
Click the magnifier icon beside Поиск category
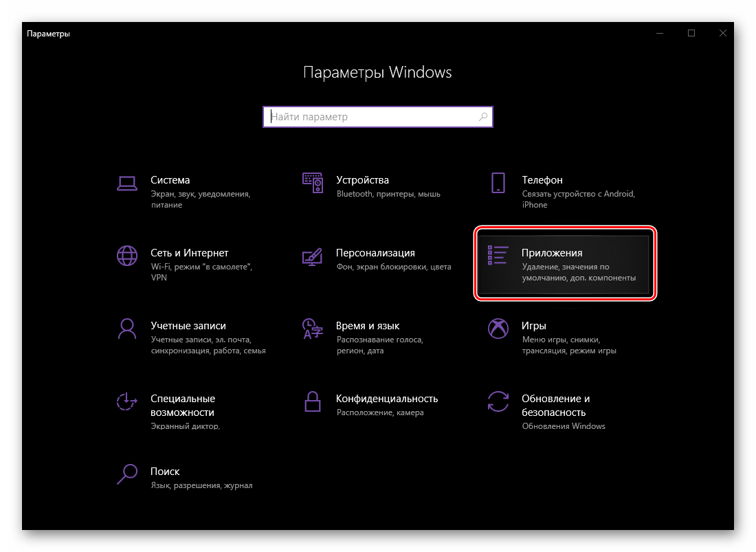127,474
